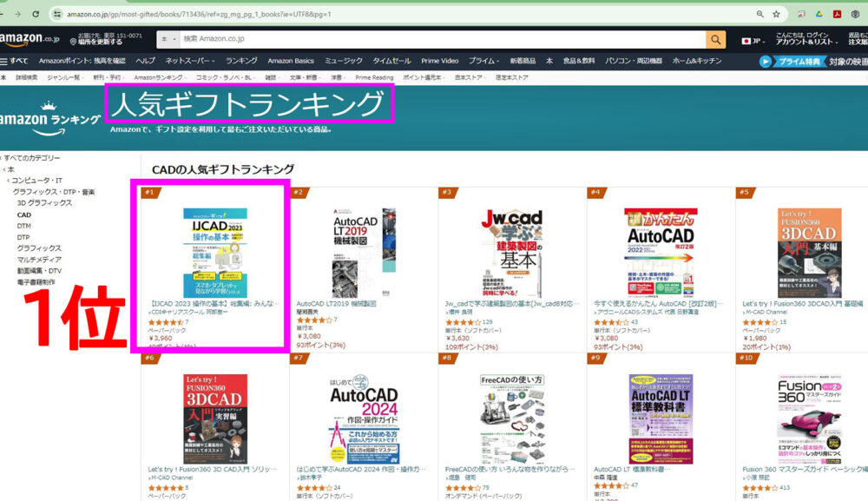
Task: Open Prime Reading link
Action: (x=374, y=78)
